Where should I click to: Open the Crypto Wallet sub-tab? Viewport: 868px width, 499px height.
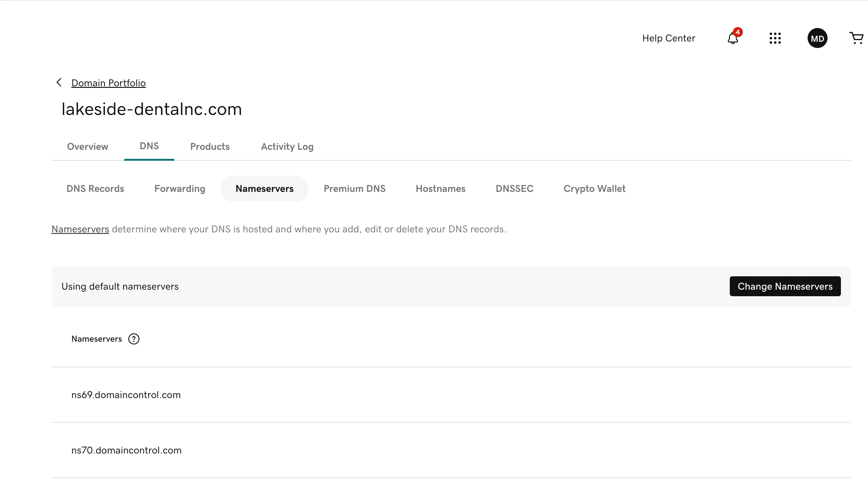point(594,188)
